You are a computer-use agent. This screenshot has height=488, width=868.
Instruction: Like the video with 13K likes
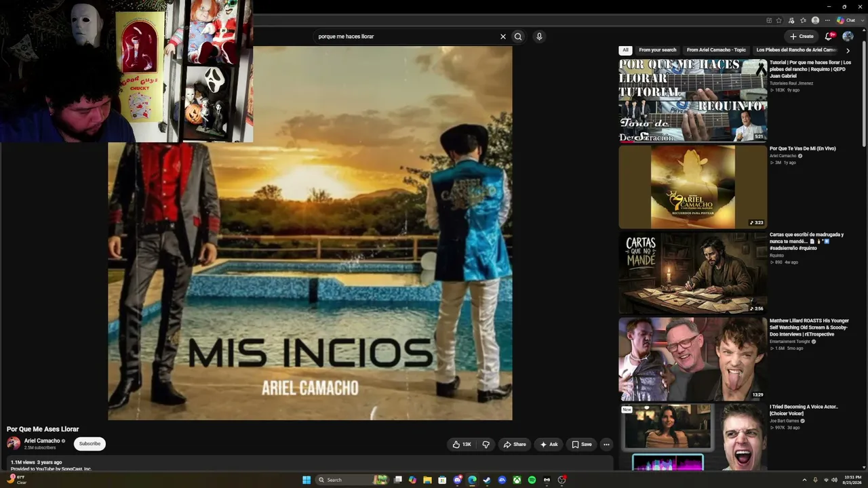462,445
